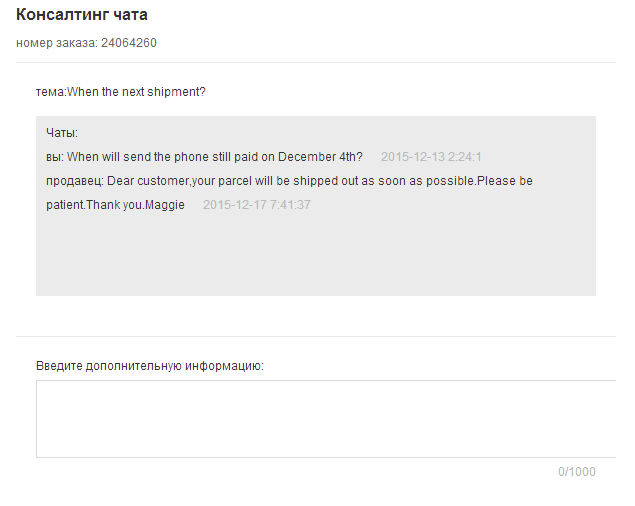Click the "тема:" label
The height and width of the screenshot is (506, 635).
(x=50, y=92)
